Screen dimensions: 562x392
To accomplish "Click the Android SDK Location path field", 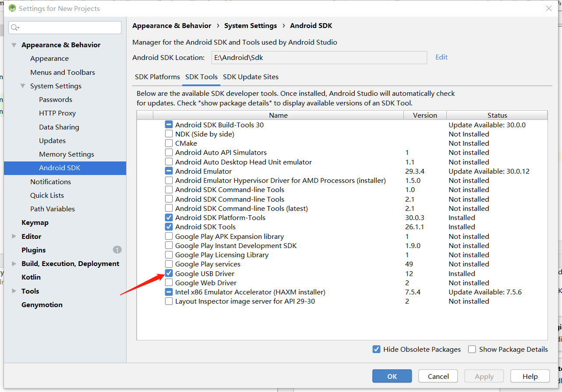I will coord(319,57).
